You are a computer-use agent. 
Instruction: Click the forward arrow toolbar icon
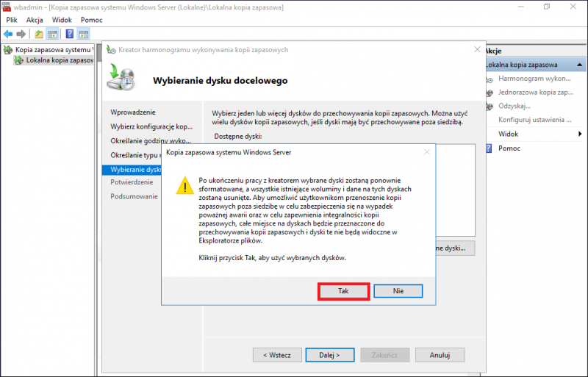[21, 34]
